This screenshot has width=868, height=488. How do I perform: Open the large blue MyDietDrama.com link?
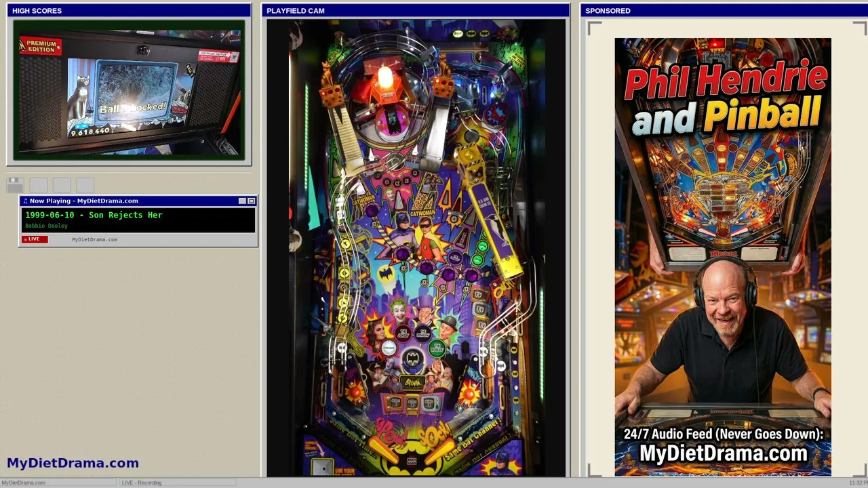click(73, 463)
